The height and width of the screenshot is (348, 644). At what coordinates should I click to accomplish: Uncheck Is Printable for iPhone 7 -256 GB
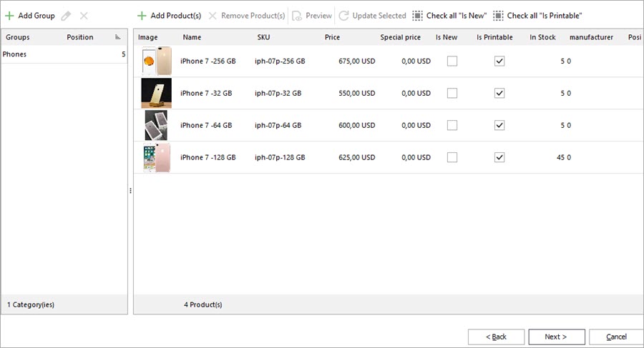[x=499, y=61]
